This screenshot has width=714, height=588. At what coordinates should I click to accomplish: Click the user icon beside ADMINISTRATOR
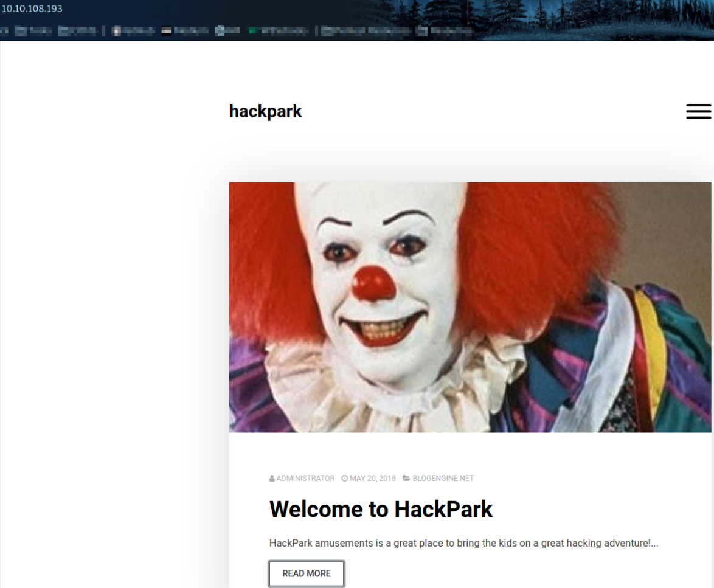[272, 479]
